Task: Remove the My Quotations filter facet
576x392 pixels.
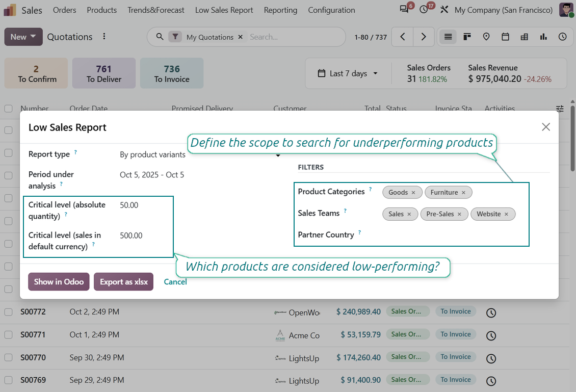Action: click(240, 37)
